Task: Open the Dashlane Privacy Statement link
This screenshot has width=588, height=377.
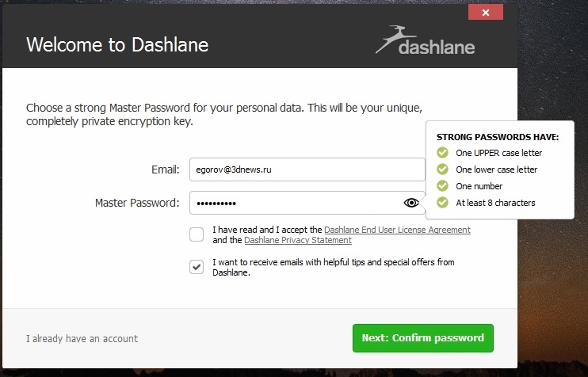Action: pyautogui.click(x=298, y=240)
